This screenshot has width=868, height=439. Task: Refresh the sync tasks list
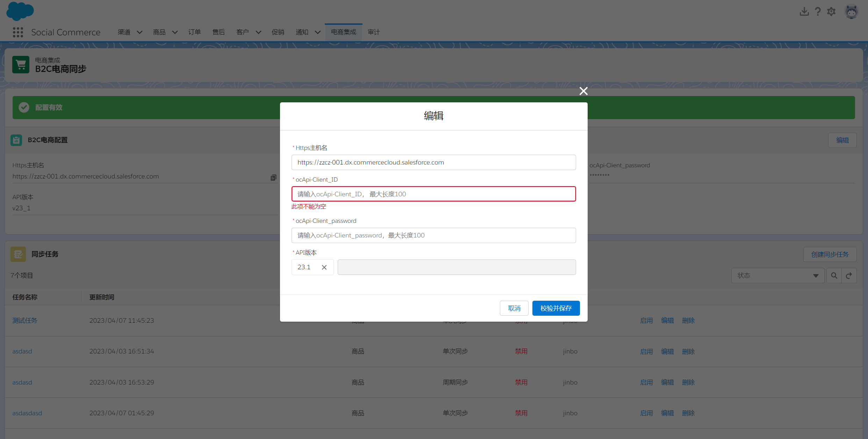click(849, 276)
